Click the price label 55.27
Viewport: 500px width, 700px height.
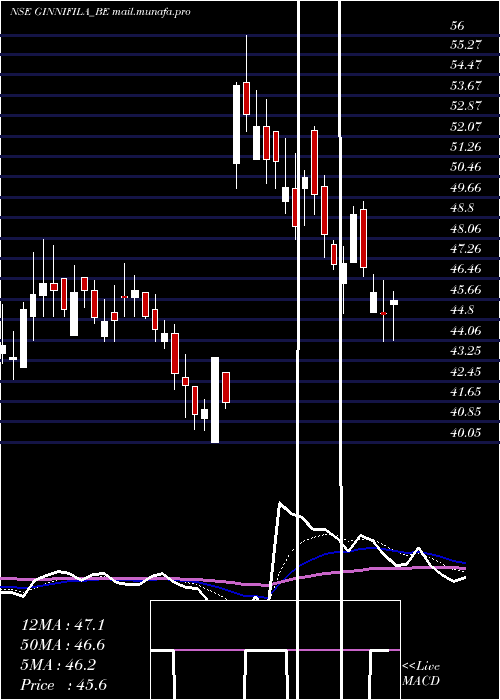pos(465,45)
